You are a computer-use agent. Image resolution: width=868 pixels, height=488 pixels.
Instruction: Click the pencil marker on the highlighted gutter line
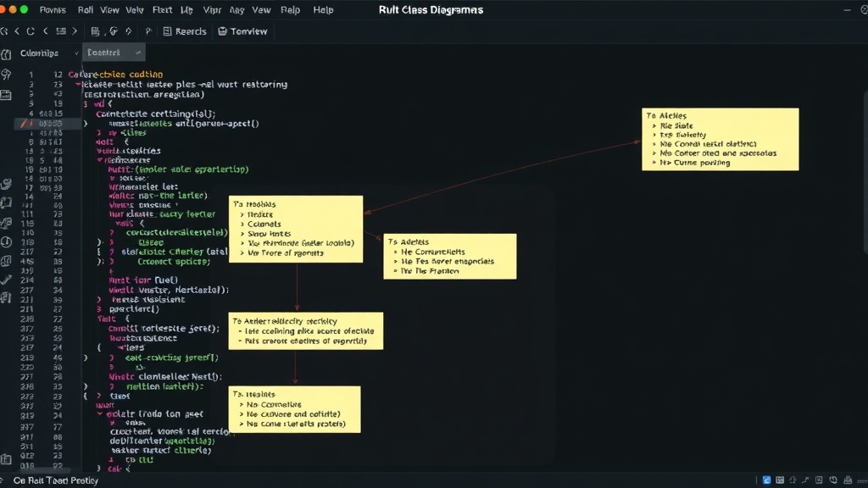(23, 124)
